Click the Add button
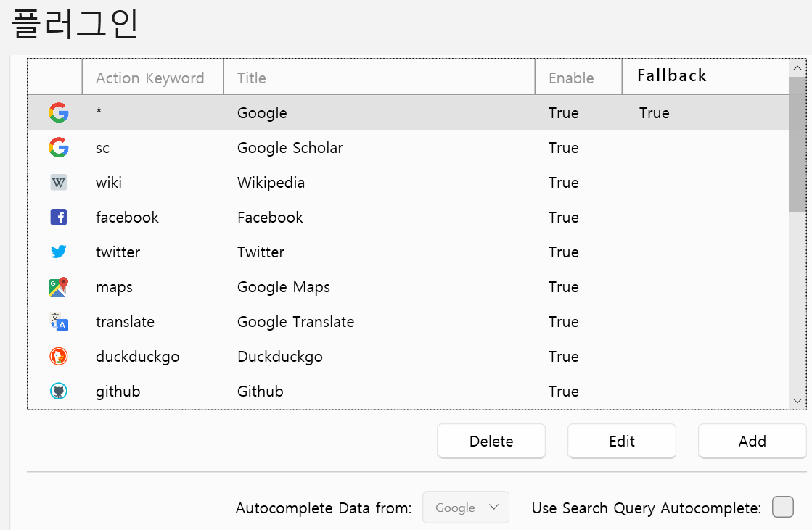 click(x=752, y=441)
